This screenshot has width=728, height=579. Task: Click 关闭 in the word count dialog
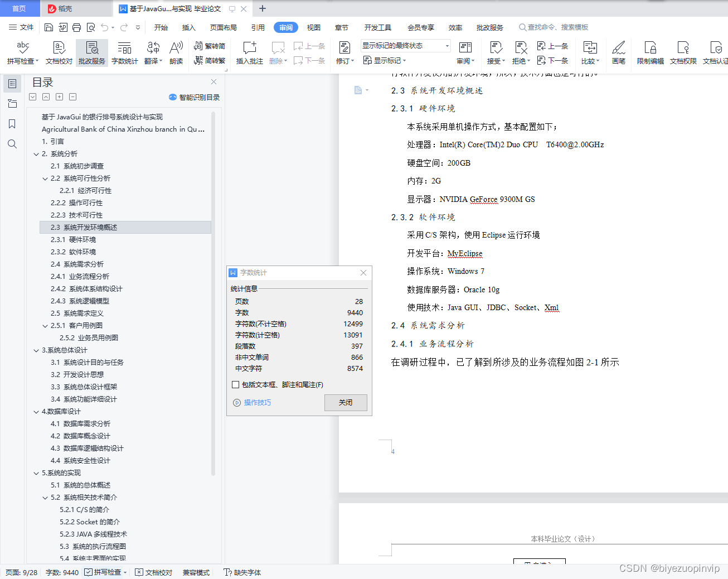pos(346,403)
